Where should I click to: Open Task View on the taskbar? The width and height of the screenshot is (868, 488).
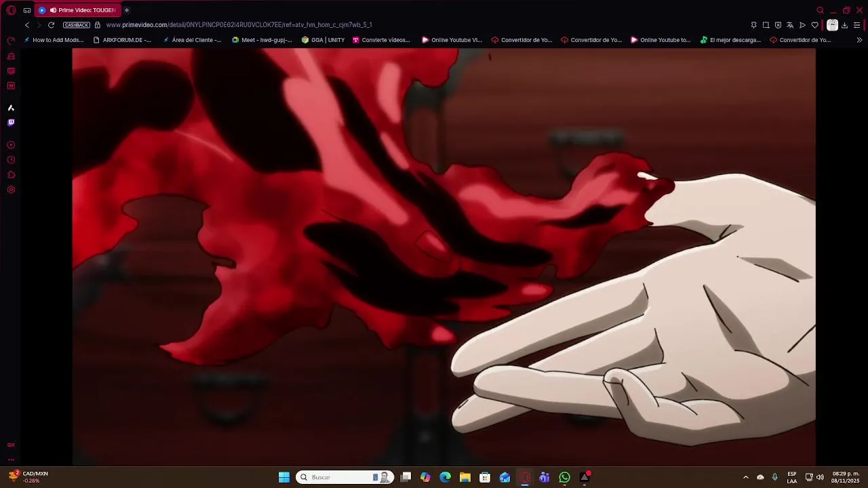click(x=406, y=477)
